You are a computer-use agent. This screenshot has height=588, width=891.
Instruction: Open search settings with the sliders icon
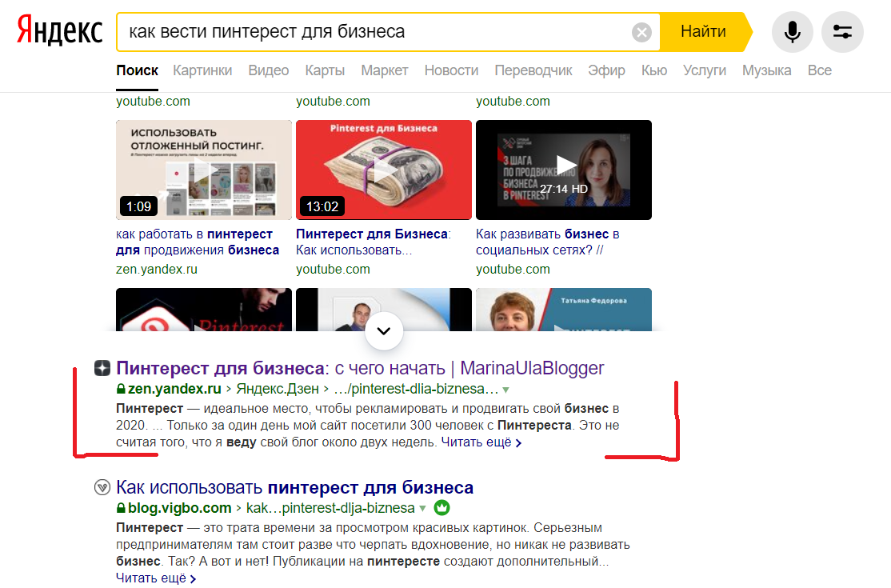pos(842,32)
